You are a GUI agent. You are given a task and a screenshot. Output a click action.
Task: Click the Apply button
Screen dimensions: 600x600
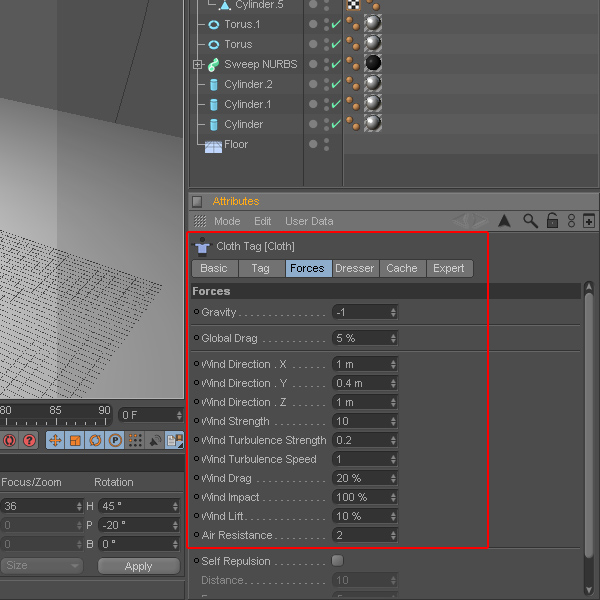point(139,566)
